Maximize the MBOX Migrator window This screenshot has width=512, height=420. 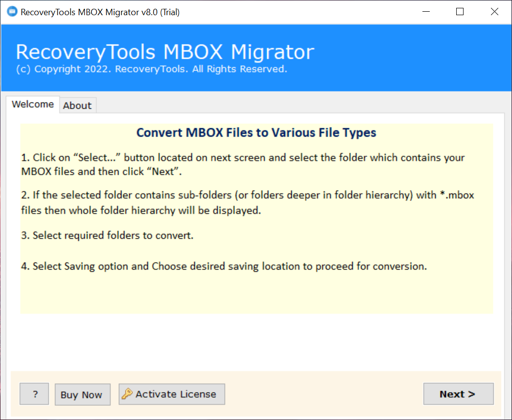[460, 12]
